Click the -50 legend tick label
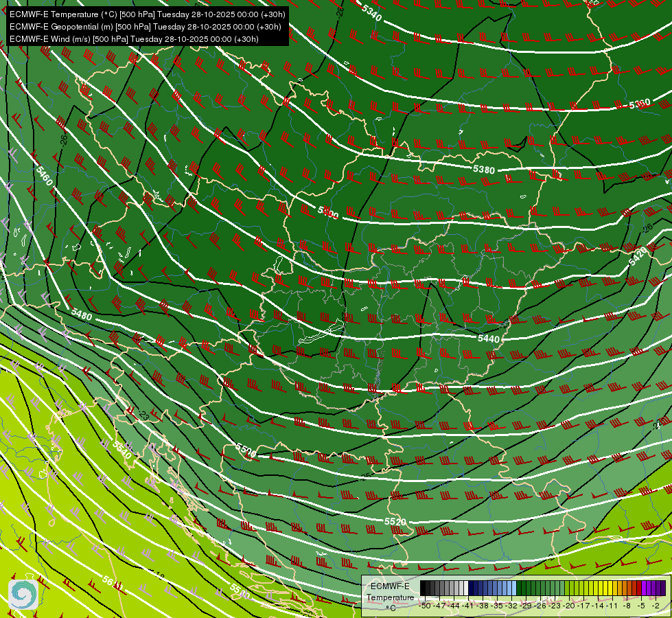The width and height of the screenshot is (672, 618). click(x=425, y=606)
